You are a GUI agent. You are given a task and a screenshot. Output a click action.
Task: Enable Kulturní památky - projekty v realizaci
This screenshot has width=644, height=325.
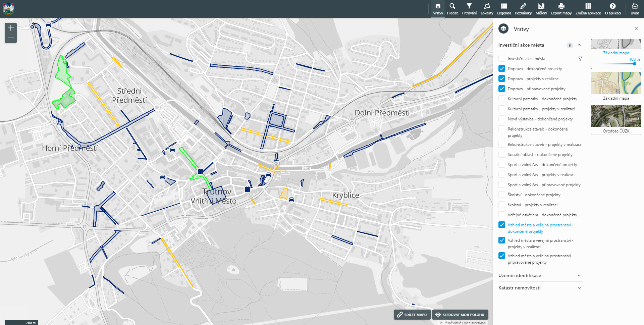502,109
